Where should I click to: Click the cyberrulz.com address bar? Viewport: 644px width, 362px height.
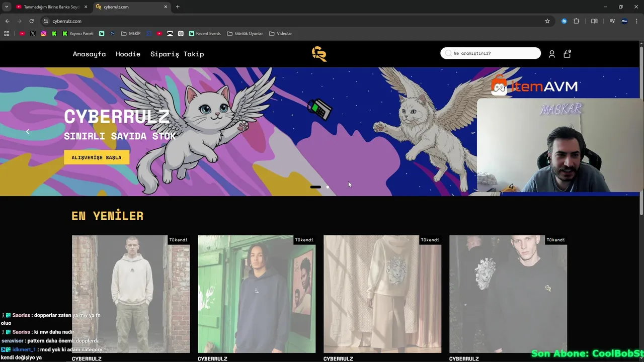pyautogui.click(x=297, y=21)
